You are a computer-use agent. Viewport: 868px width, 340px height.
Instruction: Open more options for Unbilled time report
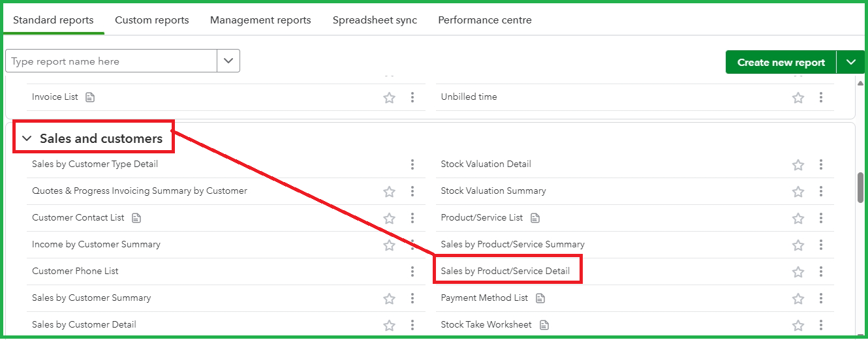821,97
